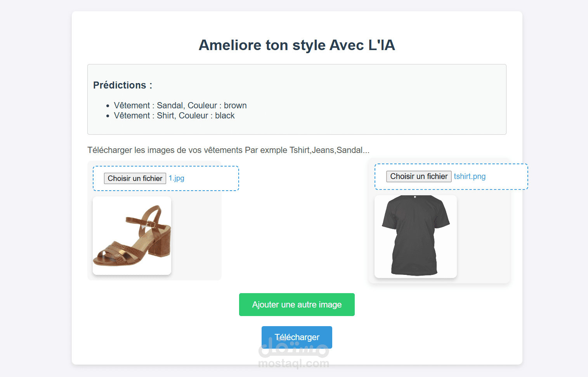588x377 pixels.
Task: Click the Prédictions heading
Action: (x=123, y=85)
